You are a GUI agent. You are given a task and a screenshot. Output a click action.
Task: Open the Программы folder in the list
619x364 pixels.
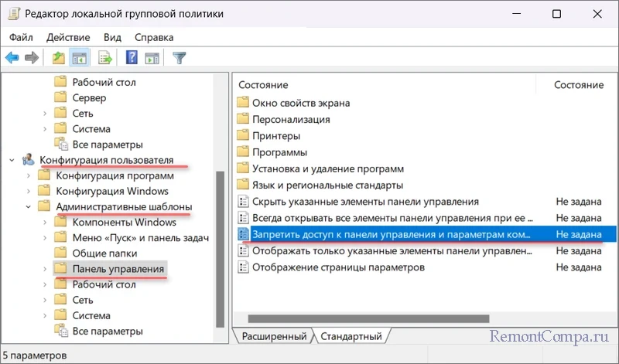[x=279, y=152]
